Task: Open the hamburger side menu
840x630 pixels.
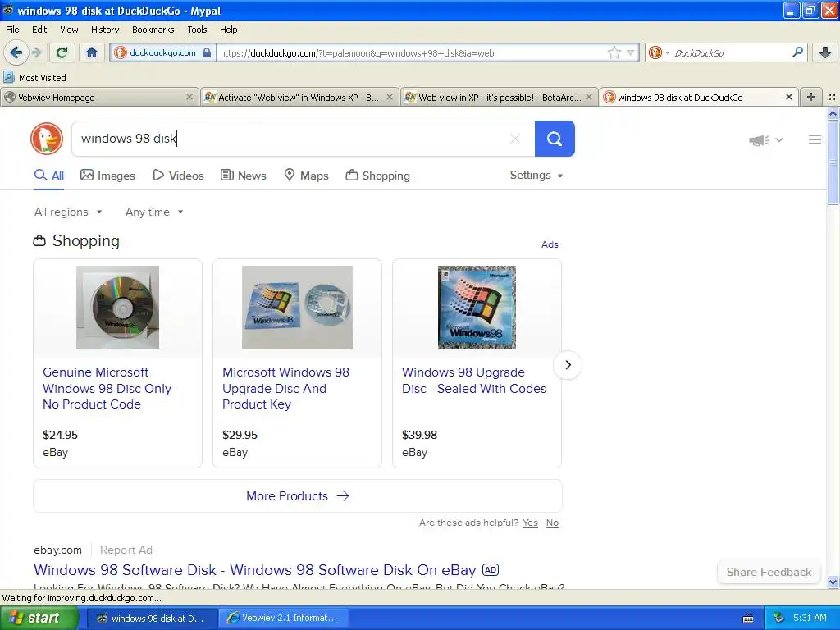Action: [x=815, y=139]
